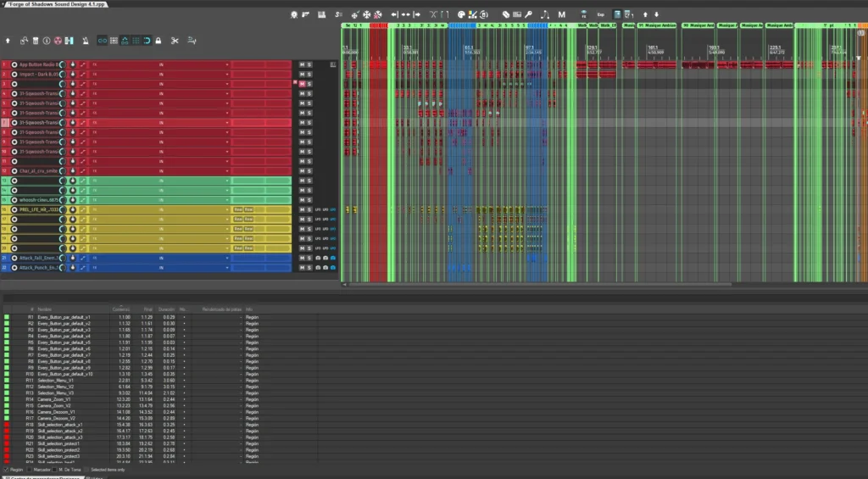The image size is (868, 479).
Task: Mute track 1 App Button Radio
Action: pos(302,64)
